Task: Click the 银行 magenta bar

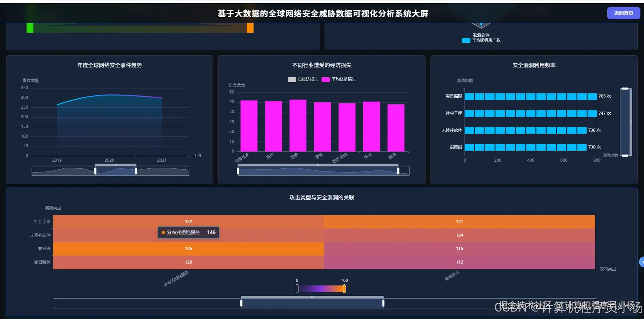Action: point(273,126)
